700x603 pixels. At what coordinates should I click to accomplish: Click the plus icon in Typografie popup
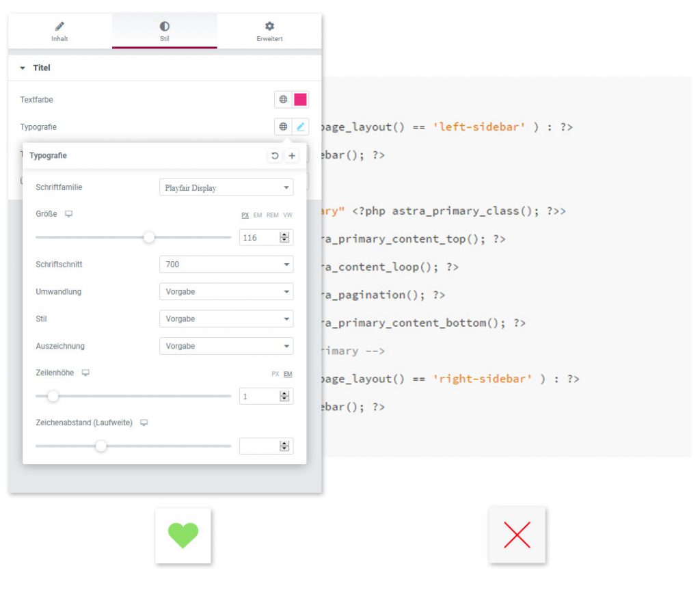click(292, 156)
